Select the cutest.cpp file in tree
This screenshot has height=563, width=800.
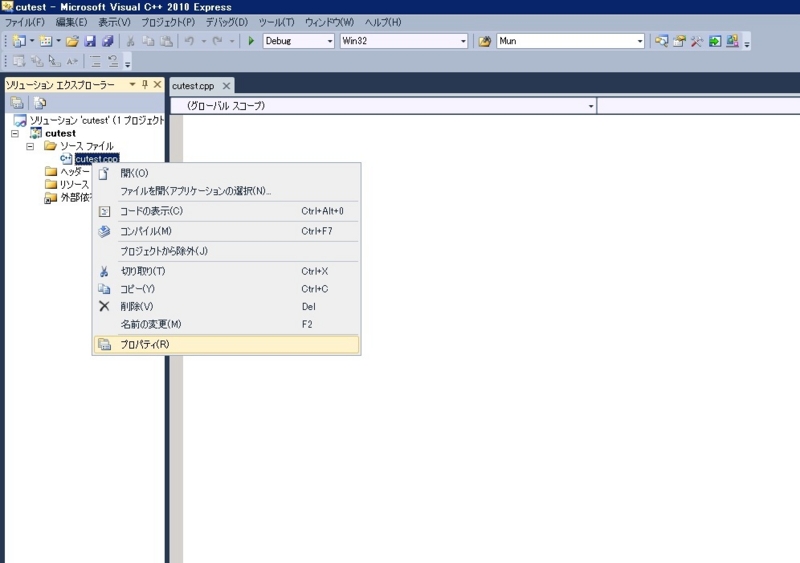click(x=97, y=159)
